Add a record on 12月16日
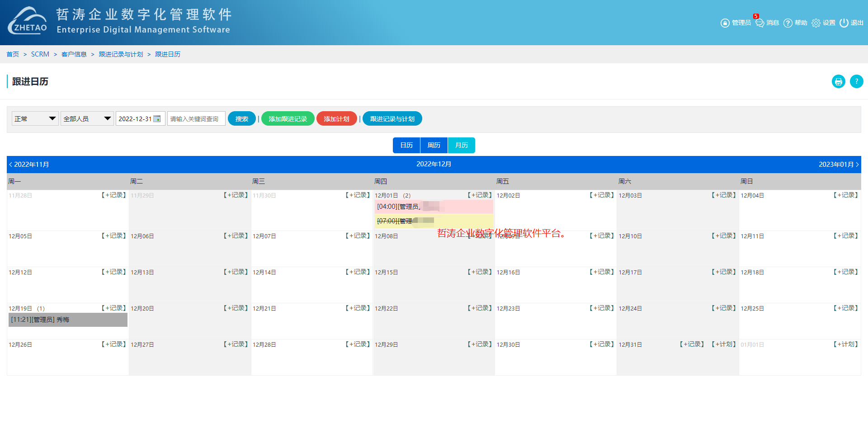Viewport: 868px width, 438px height. [x=601, y=272]
